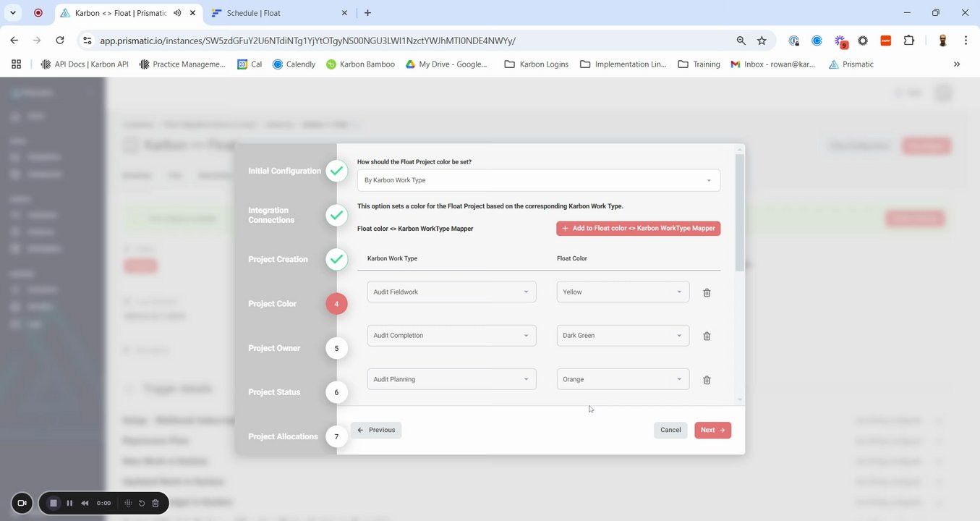This screenshot has height=521, width=980.
Task: Expand the Audit Completion work type dropdown
Action: 452,335
